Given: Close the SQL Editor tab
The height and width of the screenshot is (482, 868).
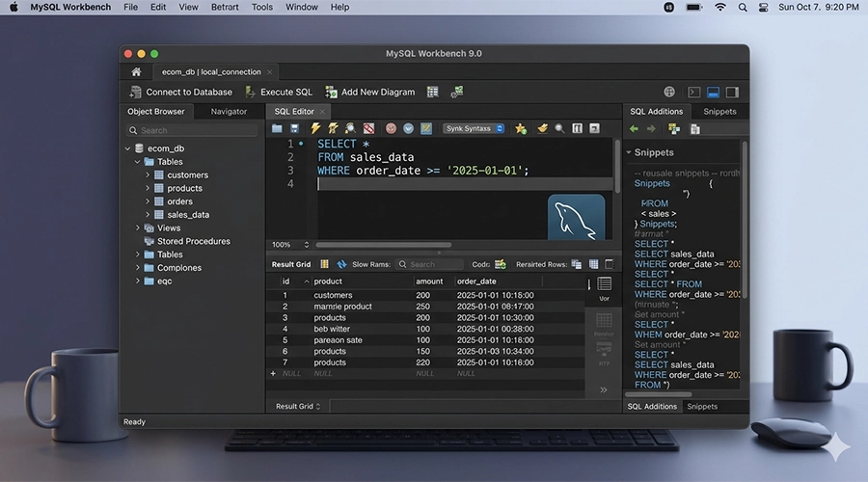Looking at the screenshot, I should point(322,112).
